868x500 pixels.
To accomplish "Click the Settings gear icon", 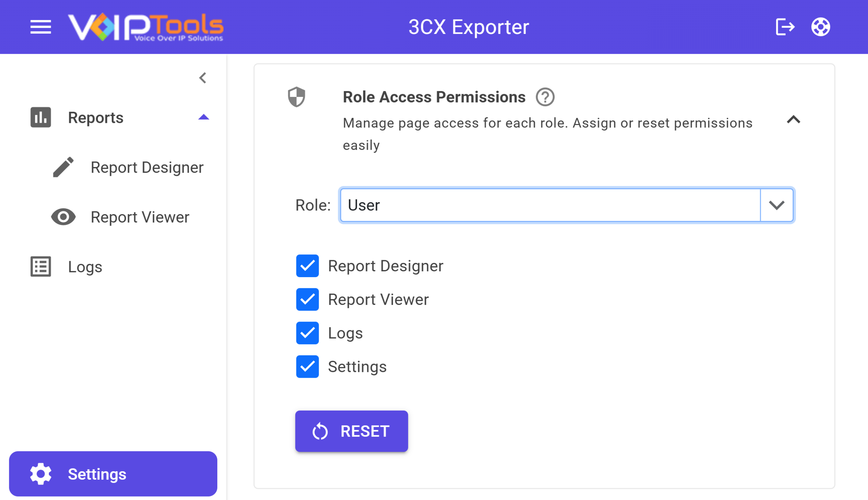I will [x=41, y=474].
